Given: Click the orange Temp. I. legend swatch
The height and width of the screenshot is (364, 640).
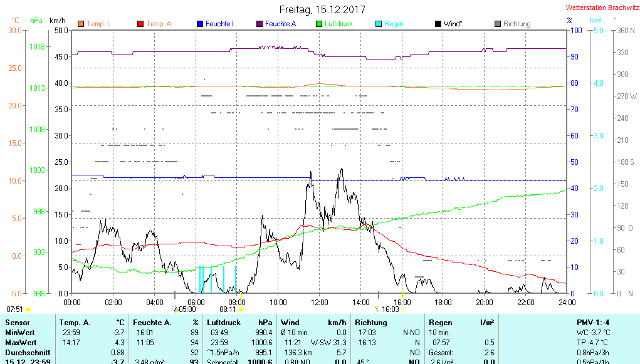Looking at the screenshot, I should pos(80,24).
